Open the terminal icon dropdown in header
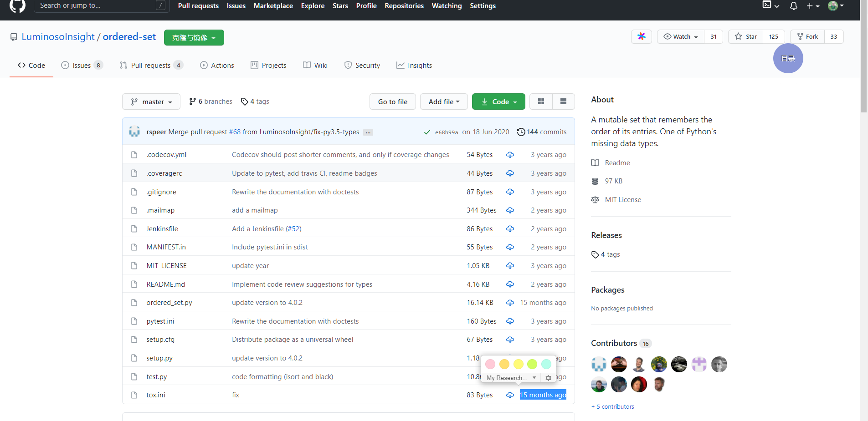The height and width of the screenshot is (421, 868). pyautogui.click(x=770, y=5)
